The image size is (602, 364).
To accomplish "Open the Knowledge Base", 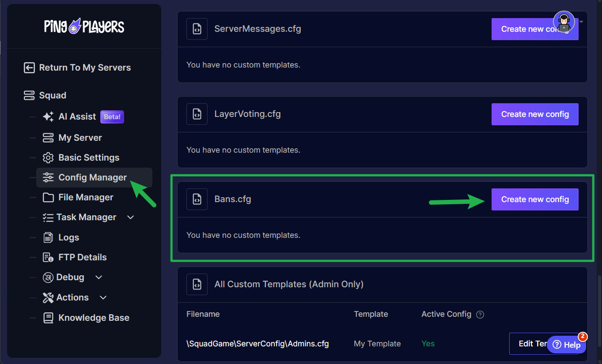I will tap(94, 318).
